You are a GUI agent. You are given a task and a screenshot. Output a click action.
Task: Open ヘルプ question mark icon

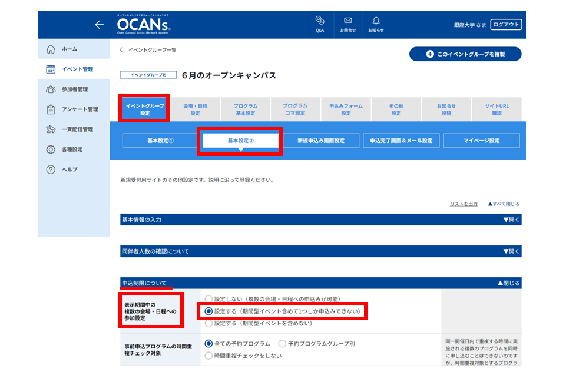(51, 170)
